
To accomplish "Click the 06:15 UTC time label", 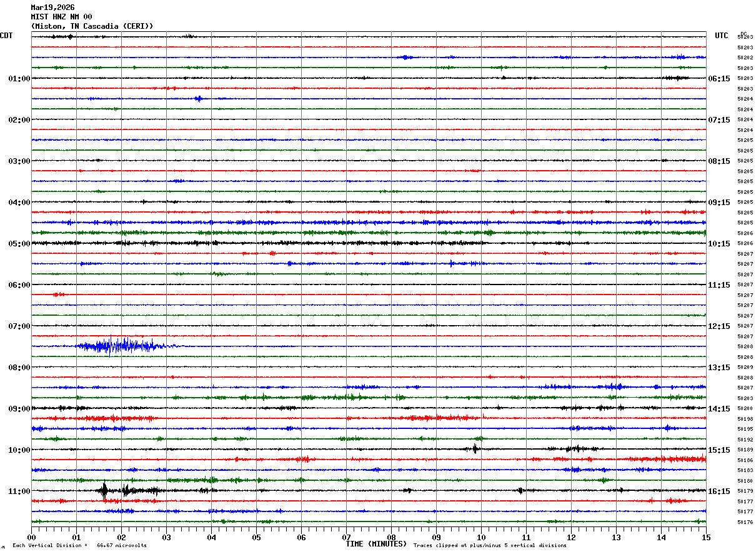I will (719, 79).
